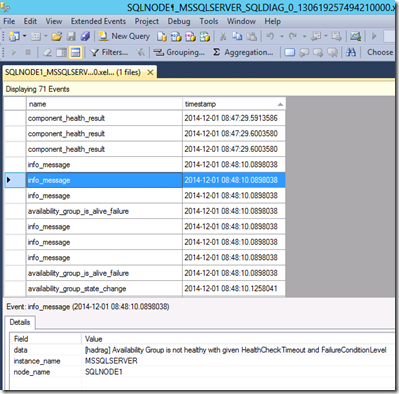This screenshot has height=394, width=399.
Task: Click the Find binoculars icon
Action: [x=351, y=52]
